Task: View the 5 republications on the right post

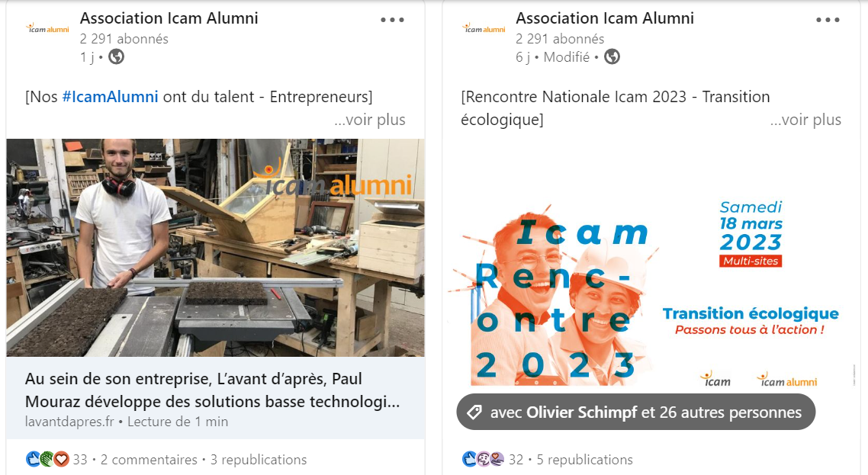Action: point(584,460)
